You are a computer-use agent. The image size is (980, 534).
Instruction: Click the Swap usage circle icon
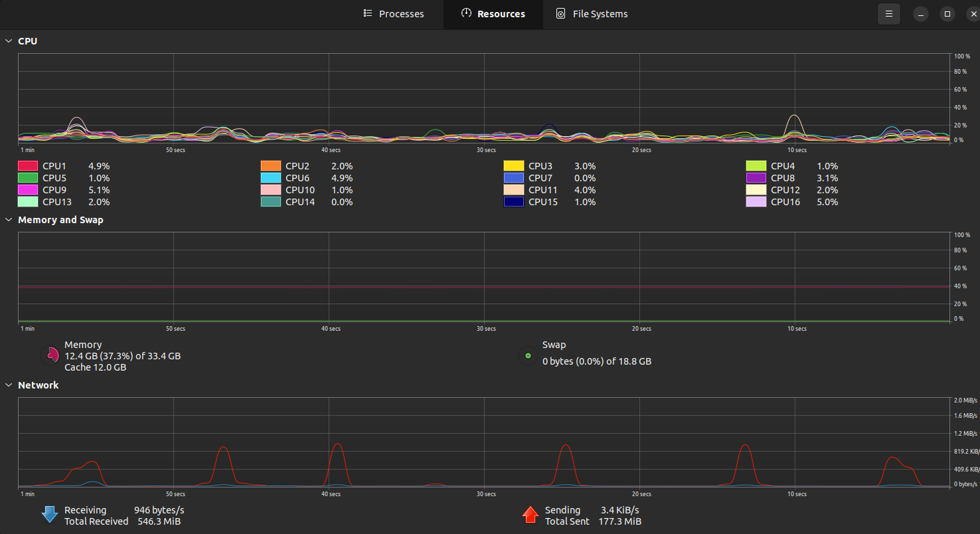[529, 356]
